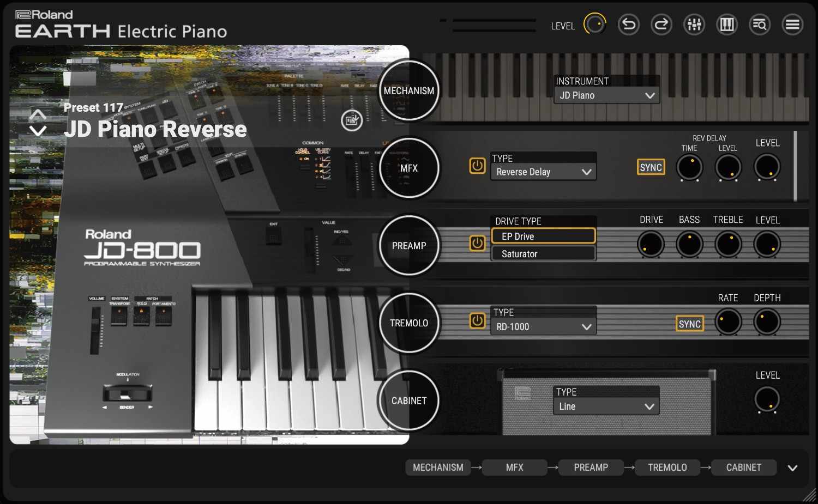The height and width of the screenshot is (504, 818).
Task: Disable the PREAMP power button
Action: coord(477,244)
